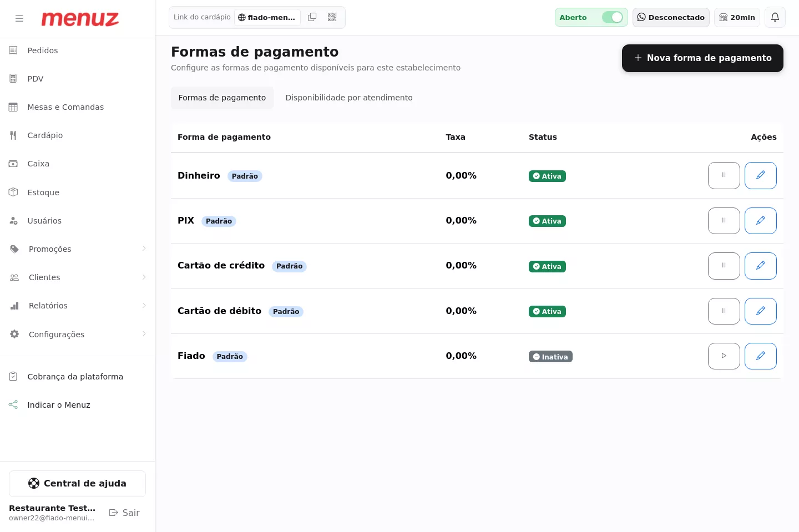Expand the Configurações submenu chevron

tap(144, 334)
